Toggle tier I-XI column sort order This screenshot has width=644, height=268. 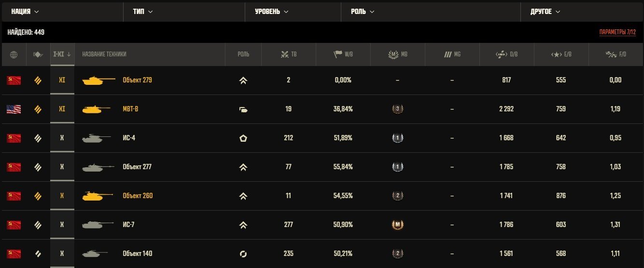point(62,54)
